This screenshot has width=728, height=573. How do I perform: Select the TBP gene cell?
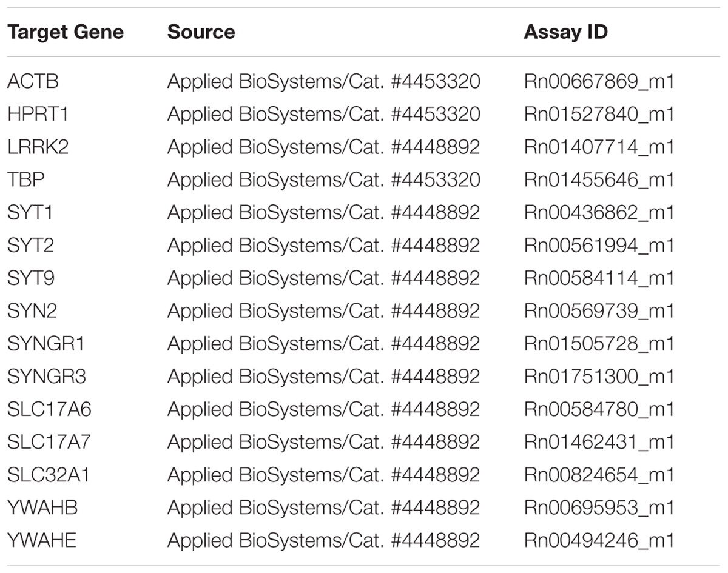25,179
